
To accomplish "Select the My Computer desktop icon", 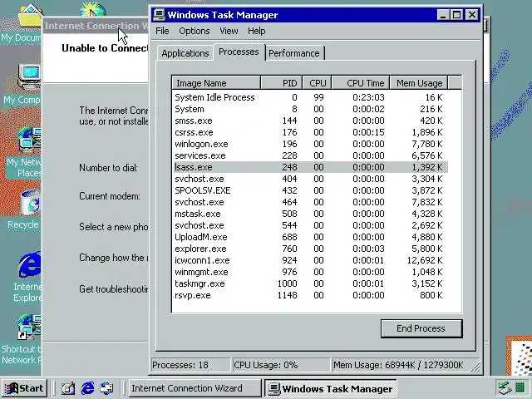I will pyautogui.click(x=21, y=85).
